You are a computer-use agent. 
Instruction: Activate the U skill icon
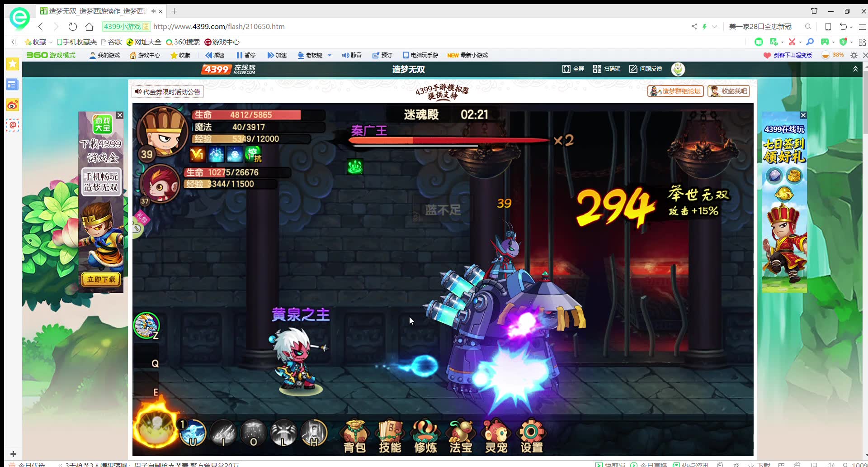coord(193,433)
